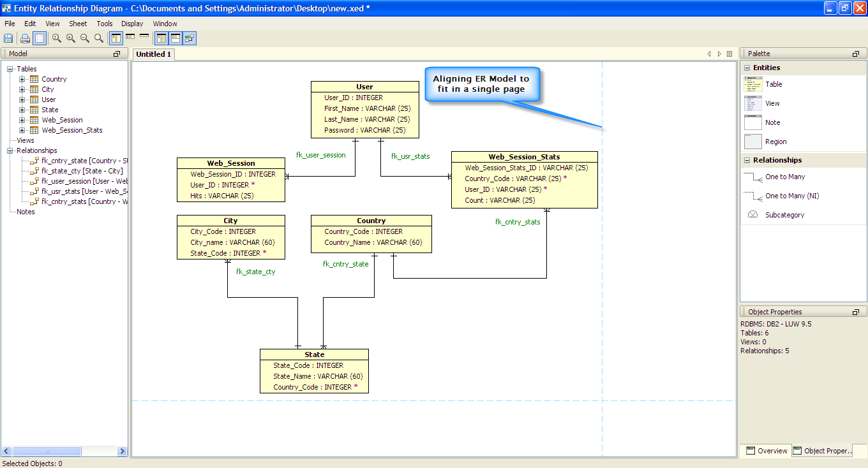The height and width of the screenshot is (468, 868).
Task: Toggle the second-to-last entity detail toolbar button
Action: tap(175, 38)
